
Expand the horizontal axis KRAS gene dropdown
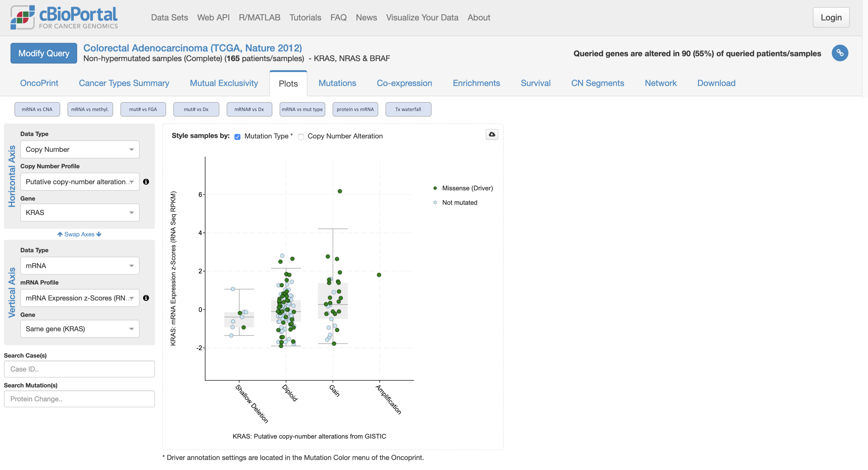[x=80, y=212]
